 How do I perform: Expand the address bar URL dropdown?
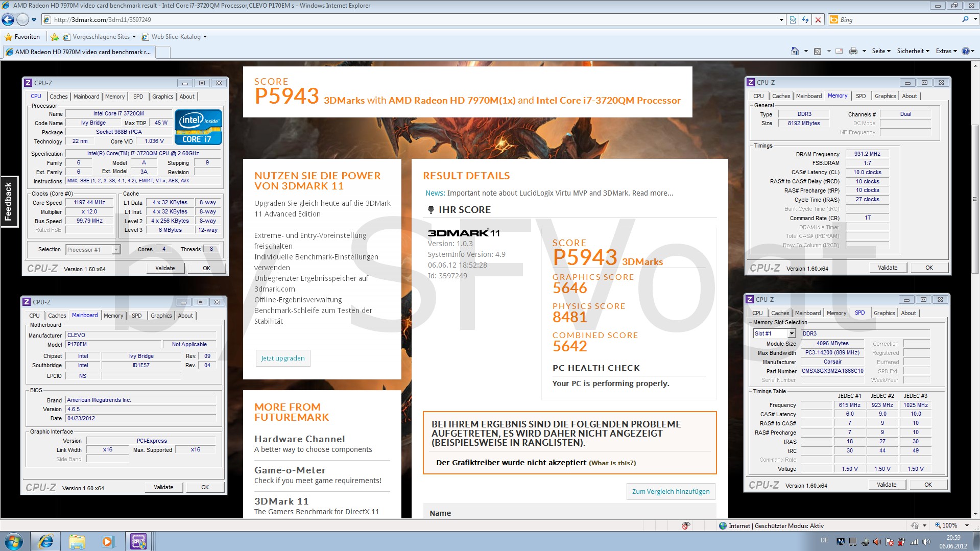click(781, 20)
